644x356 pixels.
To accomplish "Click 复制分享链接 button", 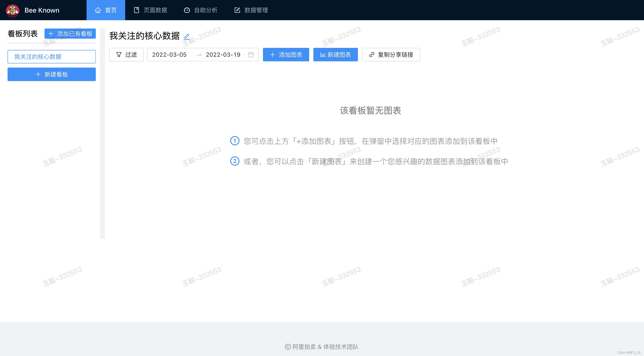I will tap(391, 54).
